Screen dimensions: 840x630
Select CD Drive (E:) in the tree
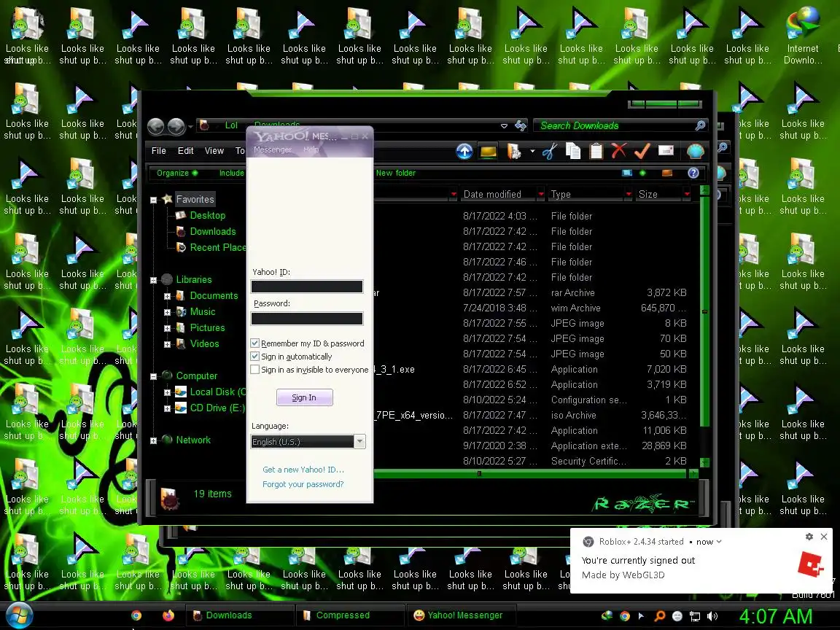coord(217,408)
